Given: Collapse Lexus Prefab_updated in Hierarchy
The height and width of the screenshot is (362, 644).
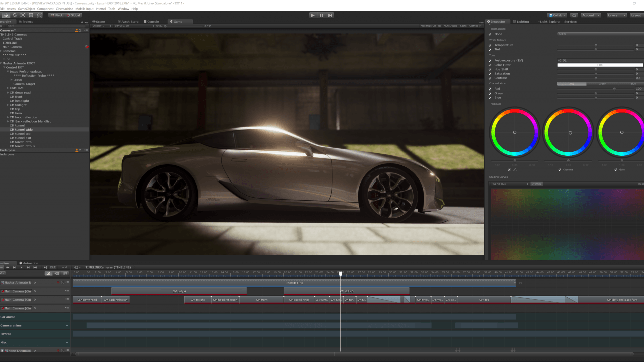Looking at the screenshot, I should (8, 71).
